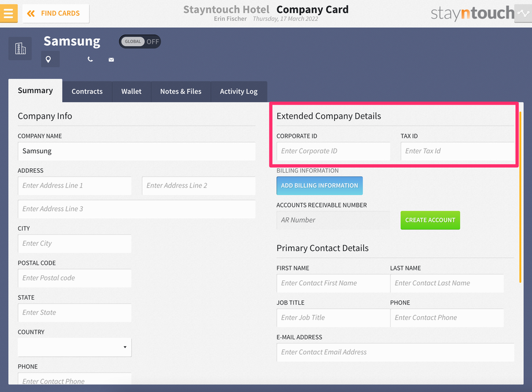532x392 pixels.
Task: Switch to the Contracts tab
Action: 87,91
